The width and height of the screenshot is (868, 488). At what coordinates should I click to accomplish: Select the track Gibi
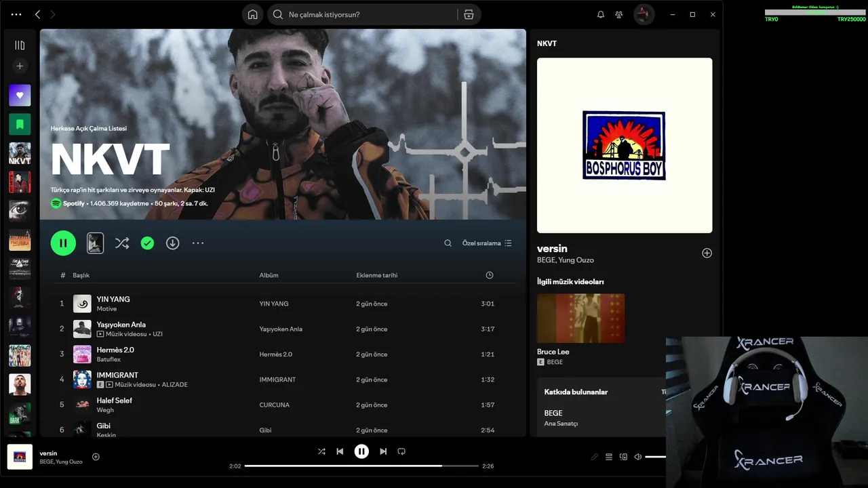click(x=103, y=426)
